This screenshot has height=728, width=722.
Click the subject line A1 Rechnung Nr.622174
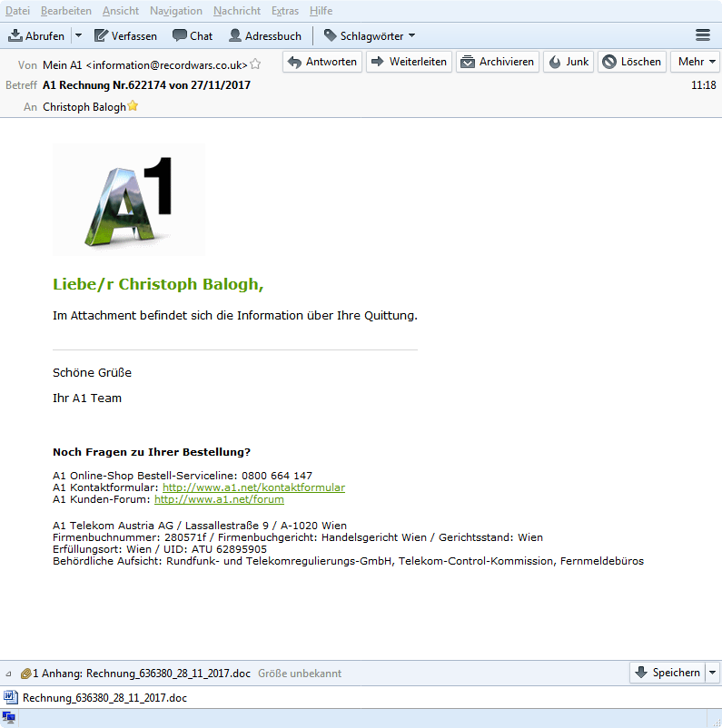click(x=146, y=85)
